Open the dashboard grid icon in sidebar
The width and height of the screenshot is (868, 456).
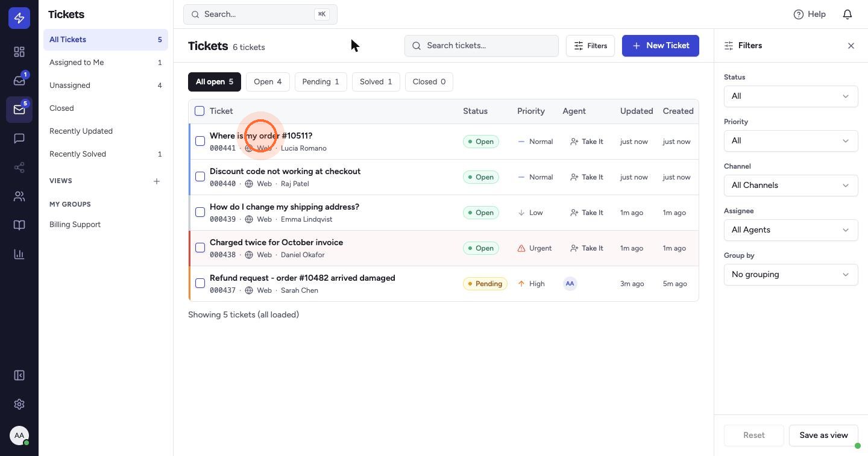(x=19, y=52)
